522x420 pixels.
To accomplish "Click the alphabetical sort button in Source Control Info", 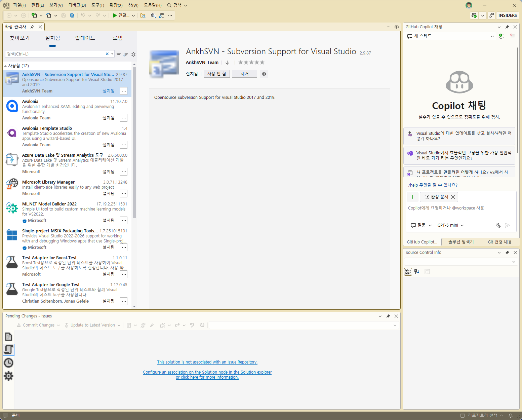I will click(417, 272).
